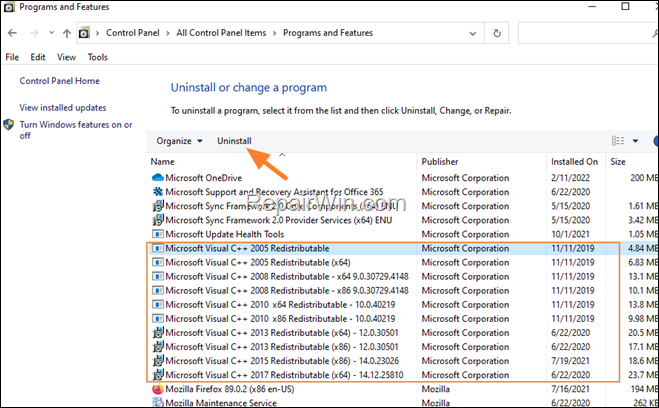This screenshot has width=659, height=408.
Task: Go back with the back arrow
Action: click(12, 33)
